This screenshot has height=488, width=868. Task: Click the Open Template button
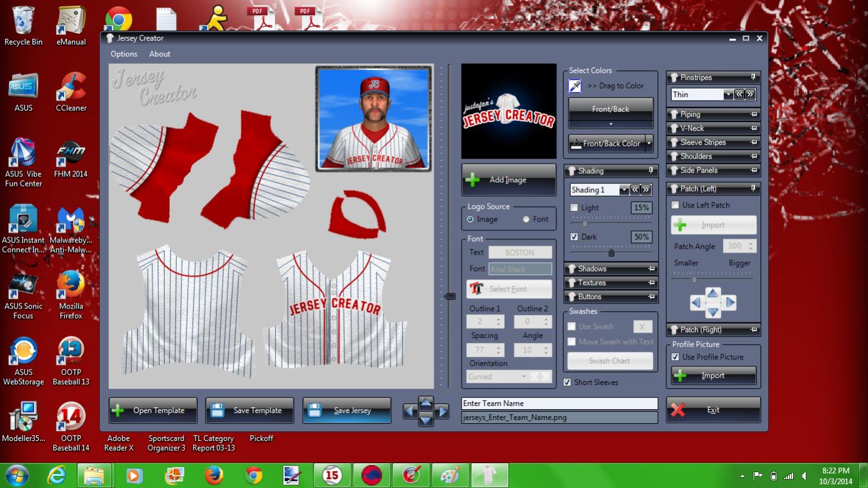coord(153,410)
